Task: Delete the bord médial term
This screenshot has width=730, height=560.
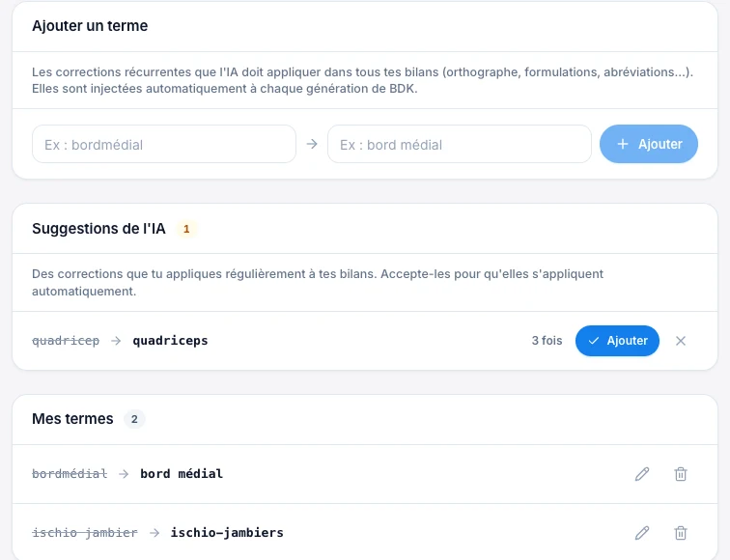Action: tap(681, 474)
